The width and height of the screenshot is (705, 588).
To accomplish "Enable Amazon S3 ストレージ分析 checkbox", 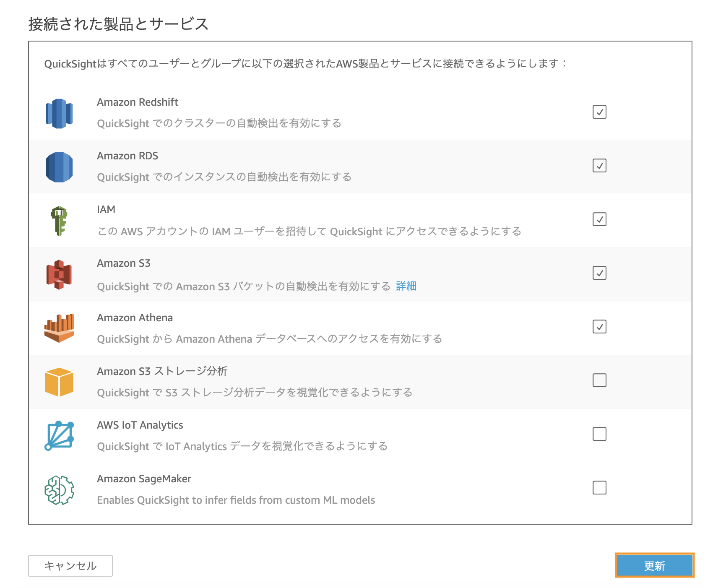I will pos(599,380).
